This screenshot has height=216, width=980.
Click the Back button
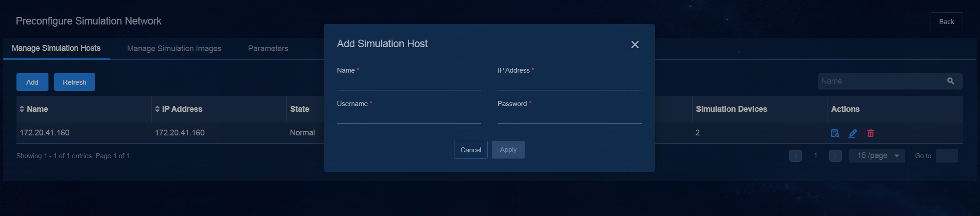click(947, 21)
